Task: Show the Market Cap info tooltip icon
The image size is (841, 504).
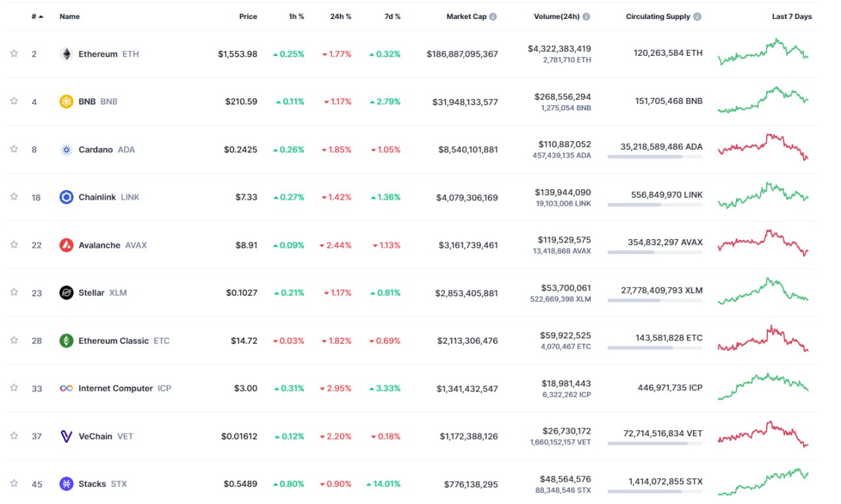Action: click(493, 16)
